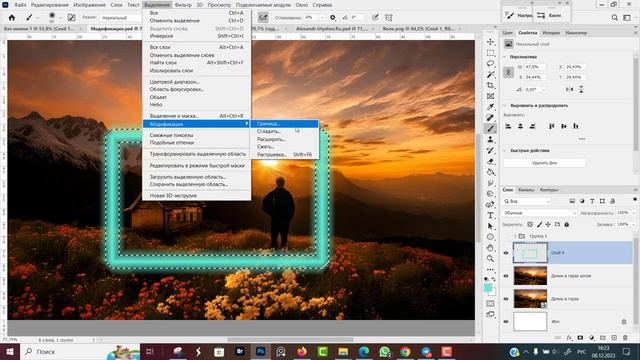Image resolution: width=640 pixels, height=360 pixels.
Task: Add a layer mask
Action: click(580, 338)
